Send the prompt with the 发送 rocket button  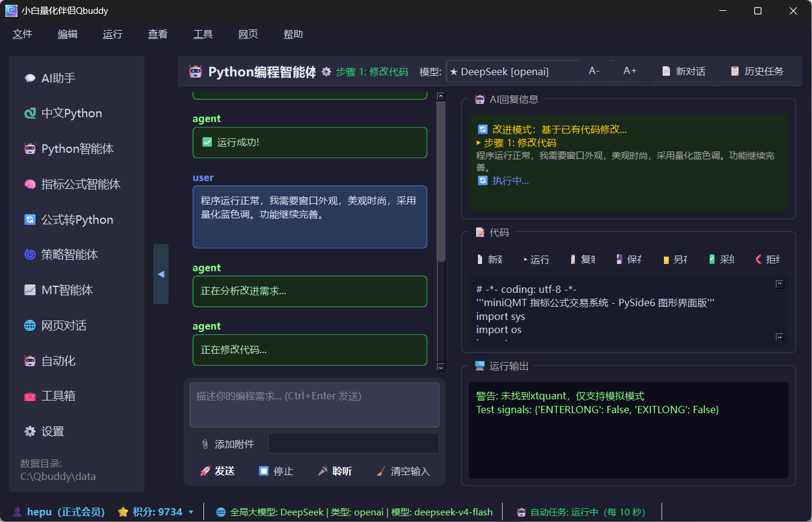217,471
